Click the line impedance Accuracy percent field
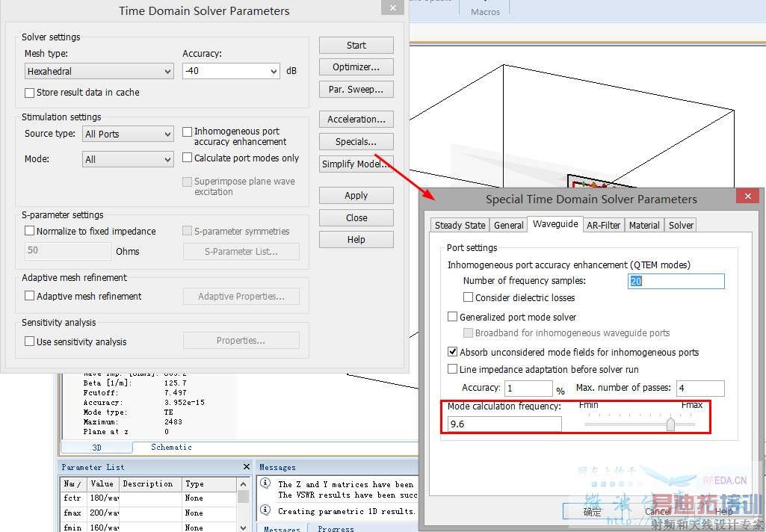The height and width of the screenshot is (532, 766). [x=528, y=389]
